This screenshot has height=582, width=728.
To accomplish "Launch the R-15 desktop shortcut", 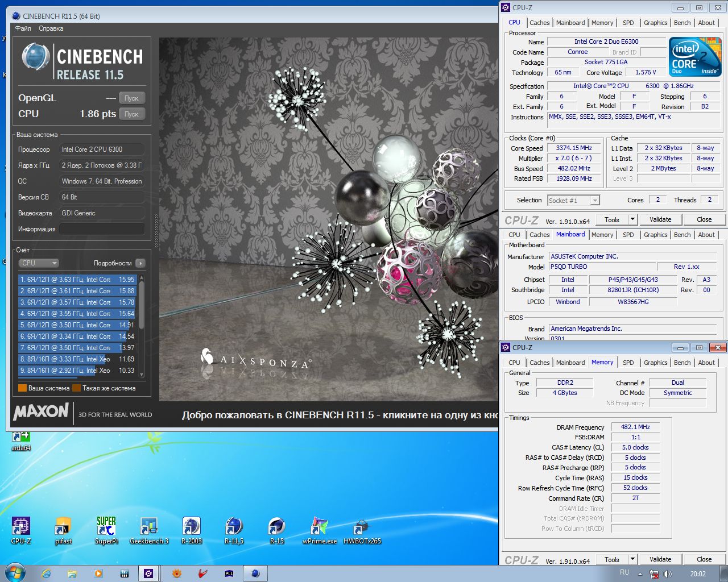I will 277,531.
